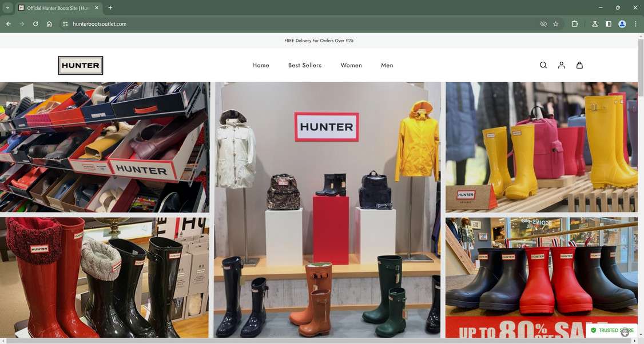Go back with browser back arrow
The image size is (644, 344).
point(9,24)
